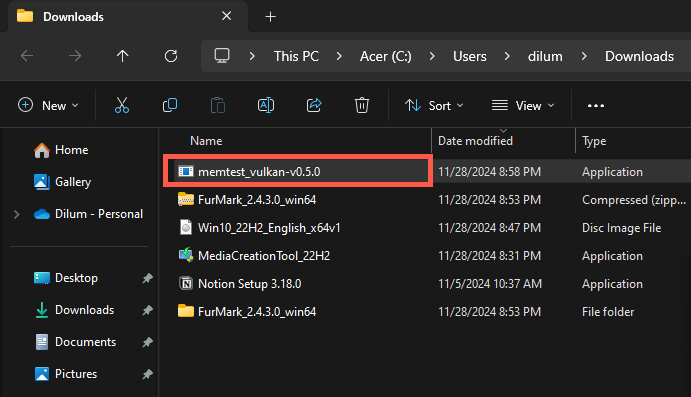Go up one folder level
Viewport: 691px width, 397px height.
[x=123, y=56]
